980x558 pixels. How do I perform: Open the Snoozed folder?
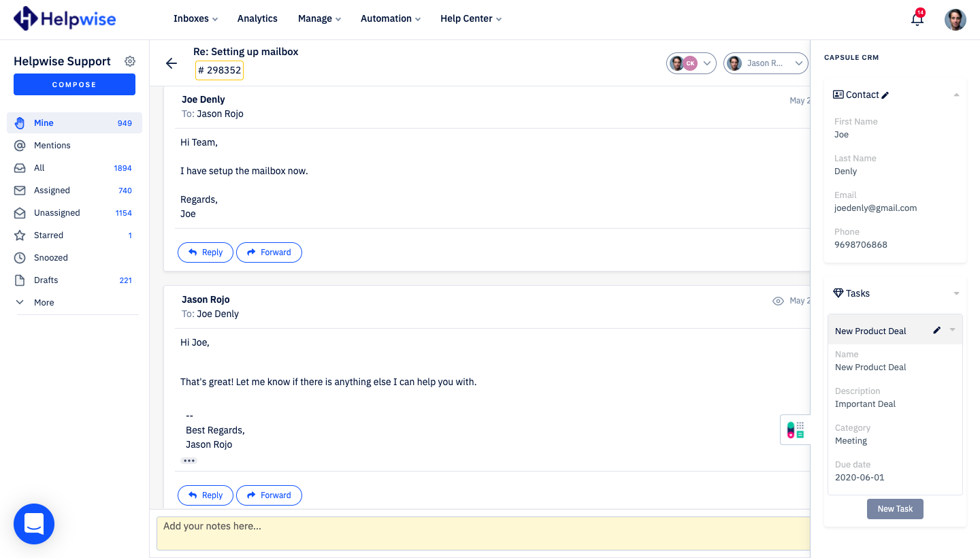coord(74,257)
